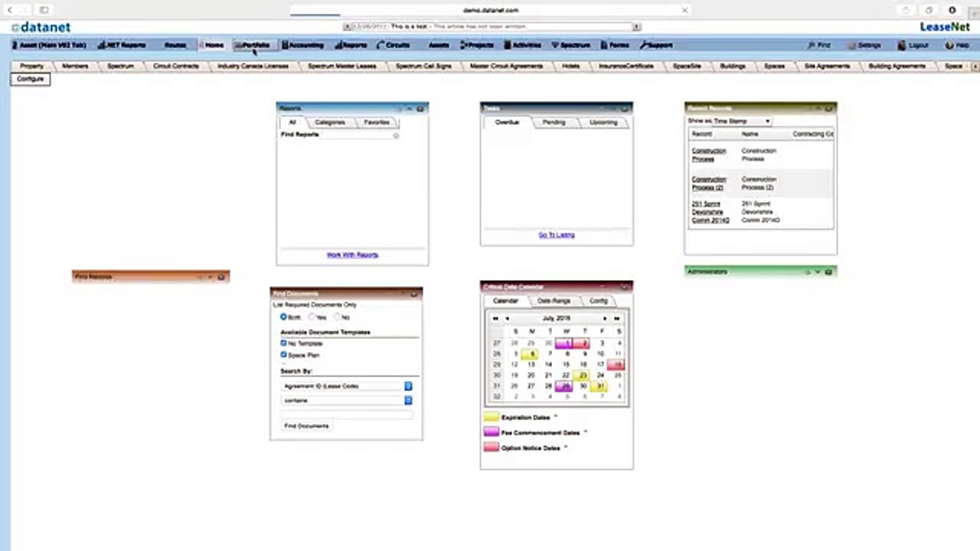Open the Spectrum menu in the navigation bar
The width and height of the screenshot is (980, 551).
(570, 45)
